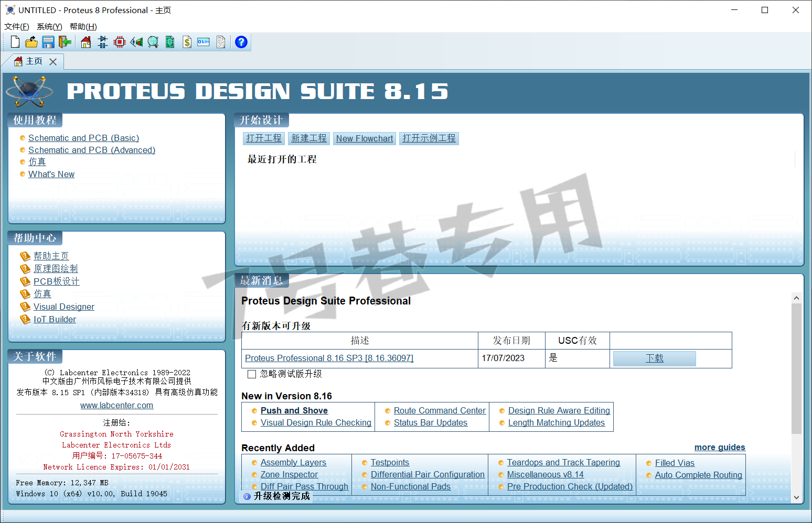Click the 打开工程 button

pyautogui.click(x=264, y=138)
